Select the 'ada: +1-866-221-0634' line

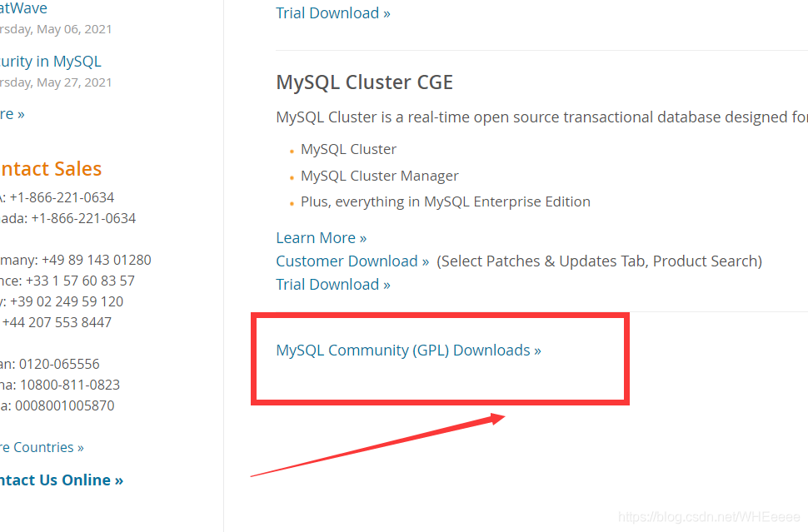click(x=68, y=218)
